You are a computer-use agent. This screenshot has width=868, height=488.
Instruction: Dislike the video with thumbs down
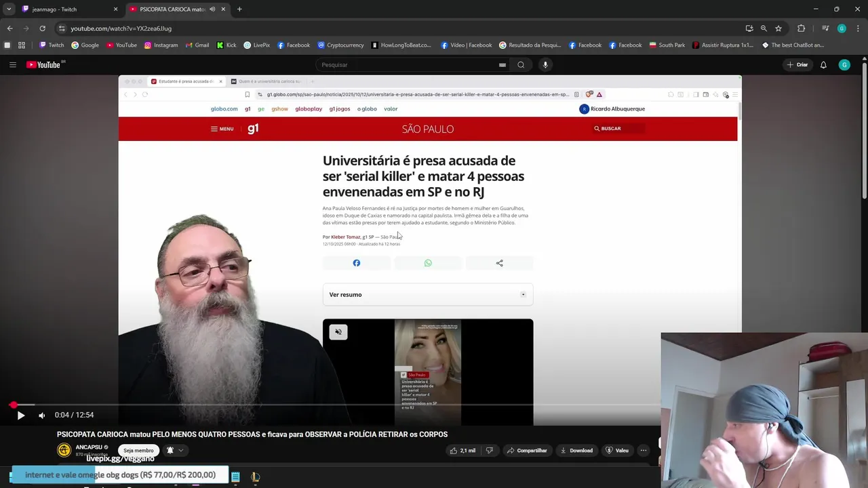point(490,451)
